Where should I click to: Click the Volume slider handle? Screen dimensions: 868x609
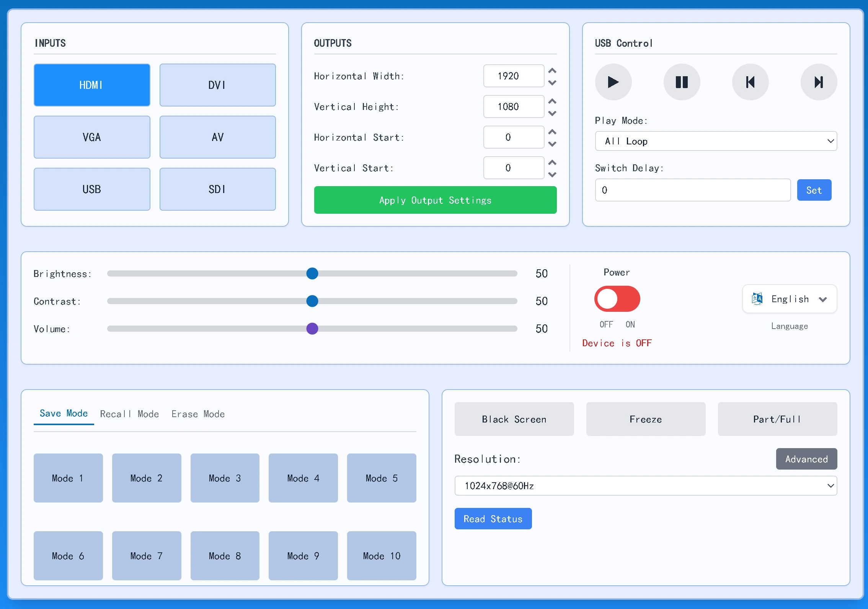tap(312, 329)
